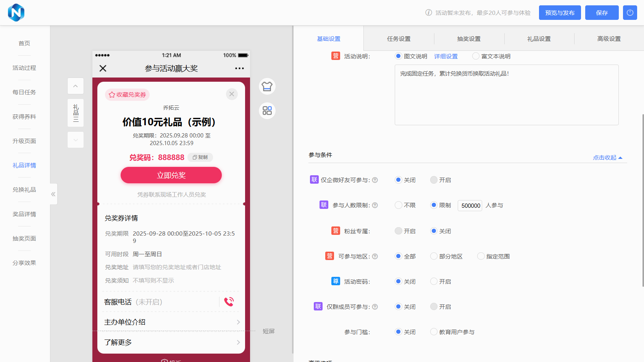Open the skin theme shirt icon
The width and height of the screenshot is (644, 362).
pos(267,86)
